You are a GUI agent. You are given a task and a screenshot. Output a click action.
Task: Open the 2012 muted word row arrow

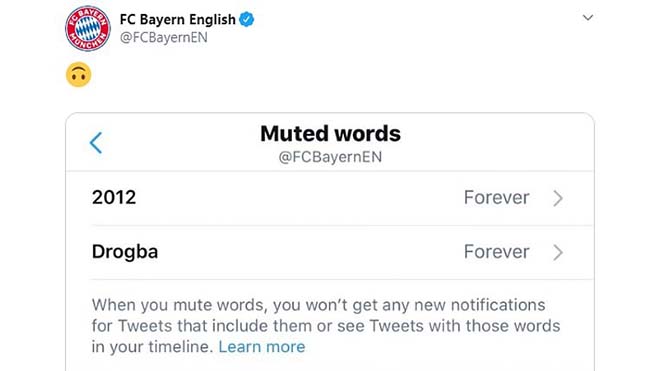pyautogui.click(x=558, y=198)
